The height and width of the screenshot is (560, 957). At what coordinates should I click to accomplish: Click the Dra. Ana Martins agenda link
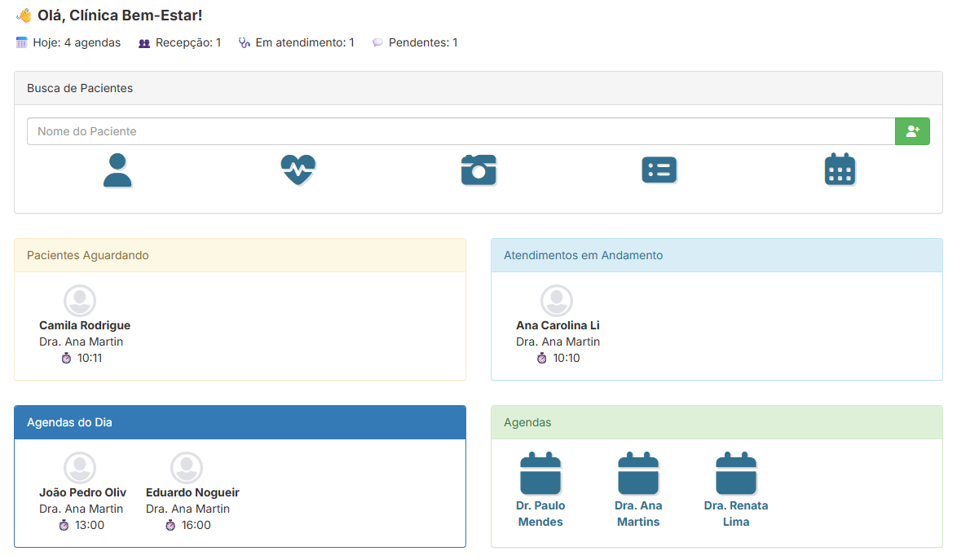point(638,514)
